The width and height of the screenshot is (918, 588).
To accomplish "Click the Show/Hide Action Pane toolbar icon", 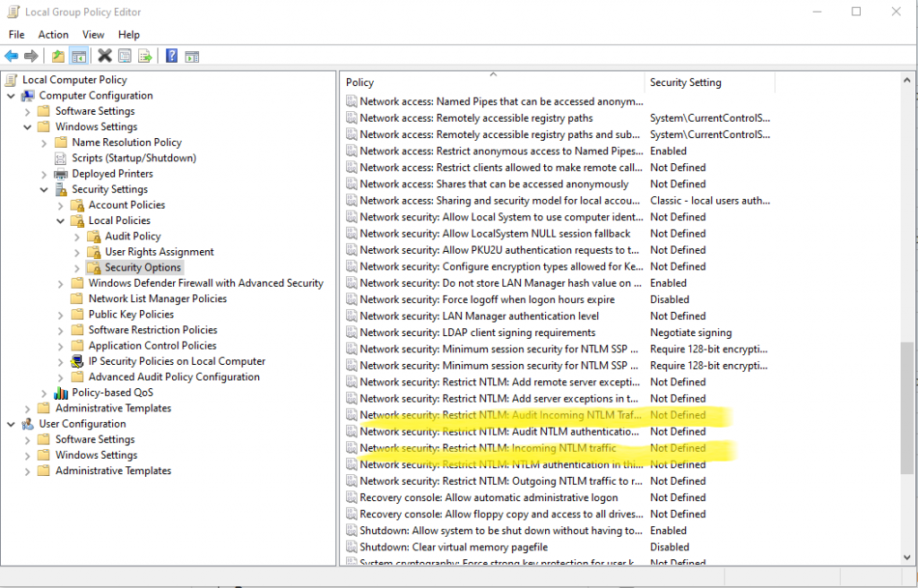I will tap(192, 56).
